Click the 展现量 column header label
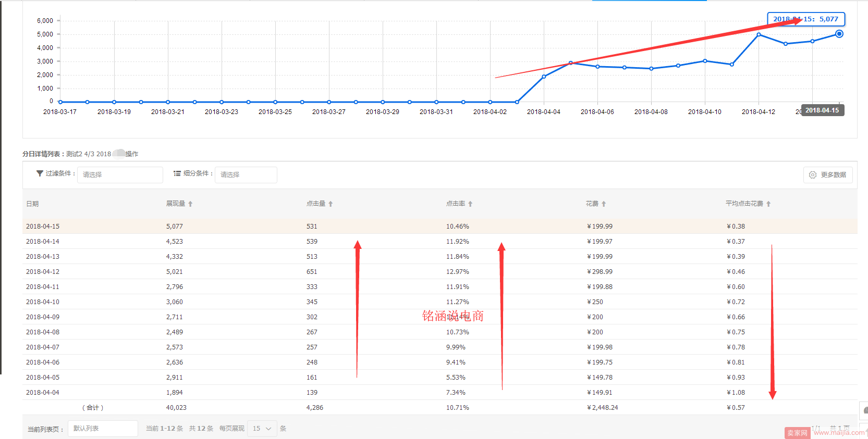Screen dimensions: 868x439 point(176,204)
